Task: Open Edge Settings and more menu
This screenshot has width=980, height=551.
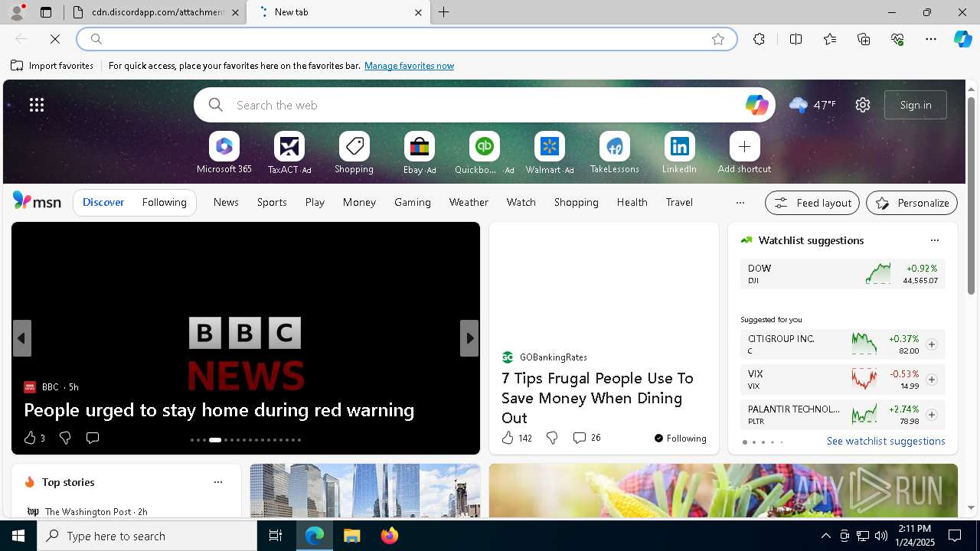Action: coord(931,39)
